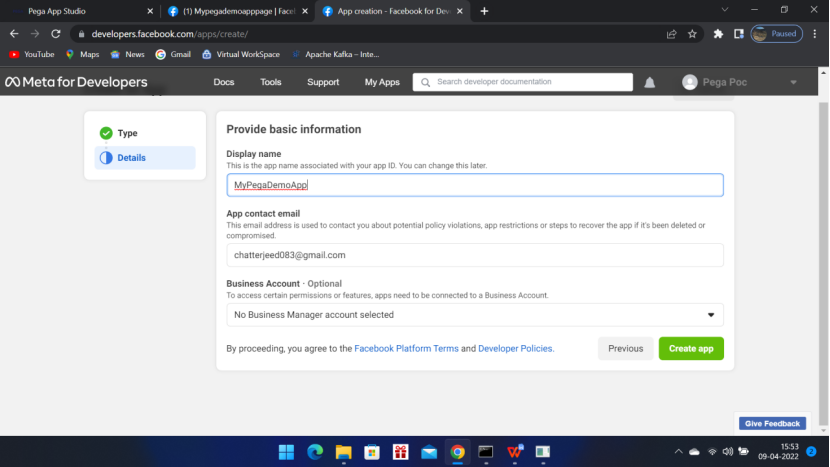Screen dimensions: 830x467
Task: Click the address bar URL
Action: coord(169,34)
